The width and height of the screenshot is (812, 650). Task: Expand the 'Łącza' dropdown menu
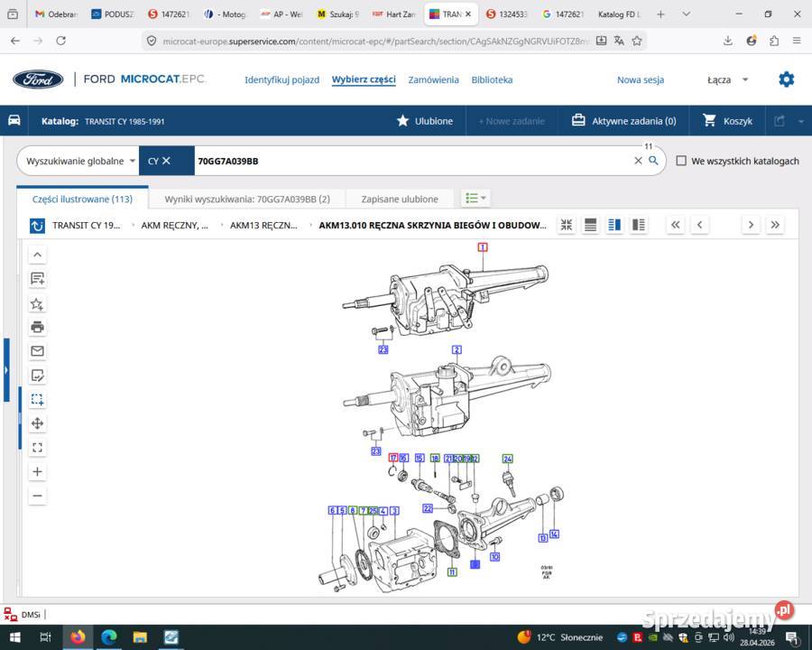(x=727, y=79)
